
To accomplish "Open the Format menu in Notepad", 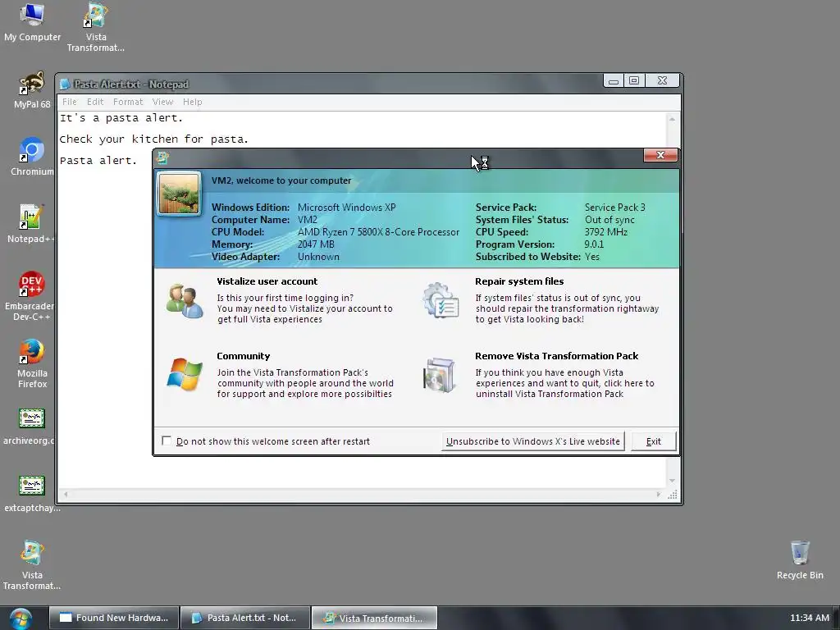I will tap(128, 102).
